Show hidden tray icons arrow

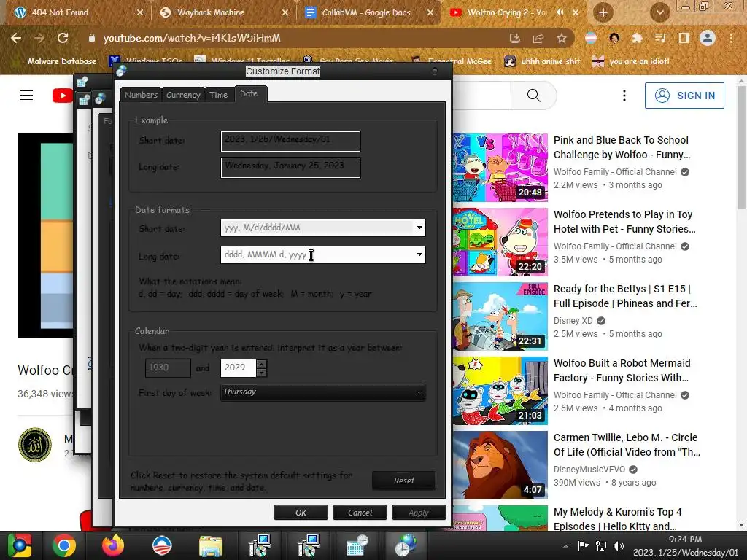[565, 546]
